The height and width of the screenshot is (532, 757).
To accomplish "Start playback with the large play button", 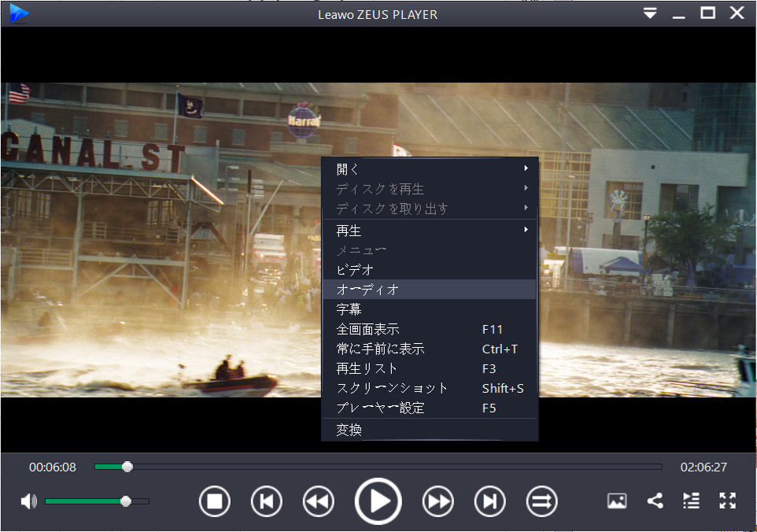I will click(x=378, y=501).
